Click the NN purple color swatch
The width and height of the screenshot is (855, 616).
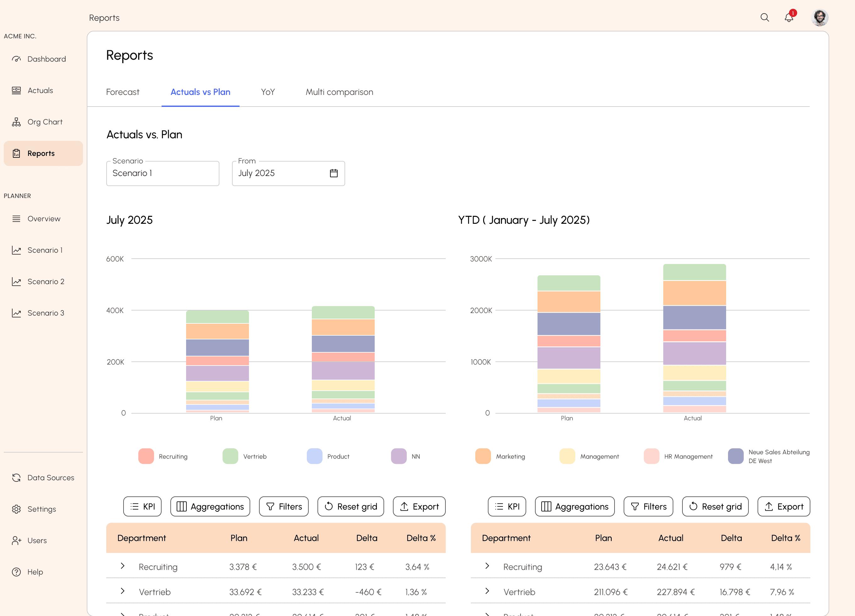399,456
